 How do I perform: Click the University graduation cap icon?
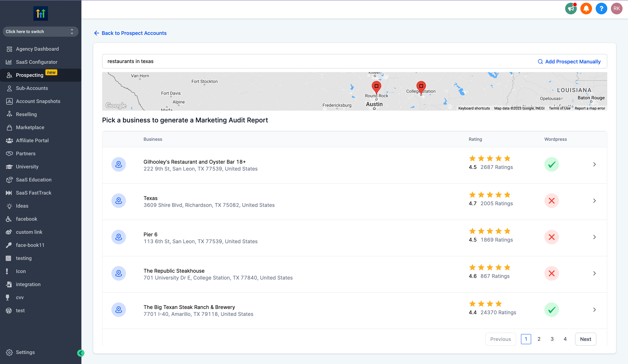pos(9,167)
